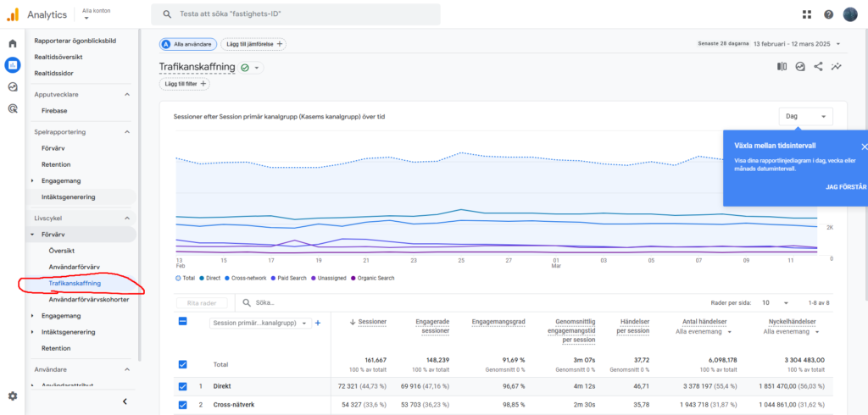This screenshot has height=415, width=868.
Task: Click the table search magnifier icon
Action: [x=247, y=302]
